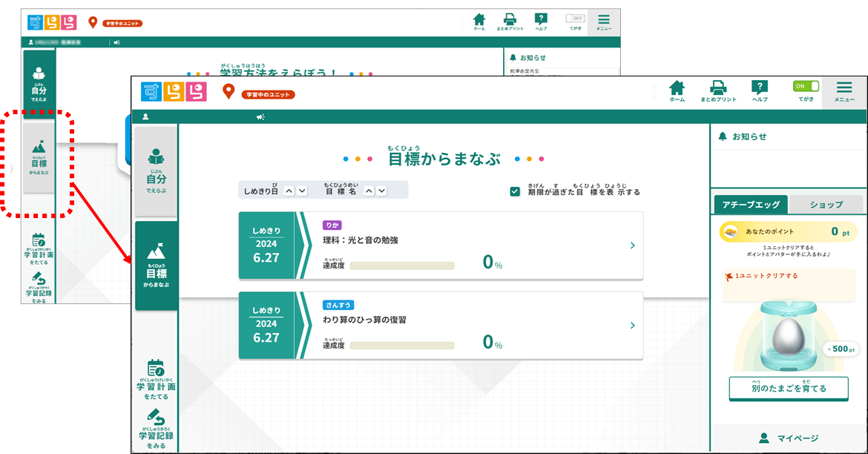Click megaphone icon in back window bar
This screenshot has height=454, width=868.
(x=116, y=42)
